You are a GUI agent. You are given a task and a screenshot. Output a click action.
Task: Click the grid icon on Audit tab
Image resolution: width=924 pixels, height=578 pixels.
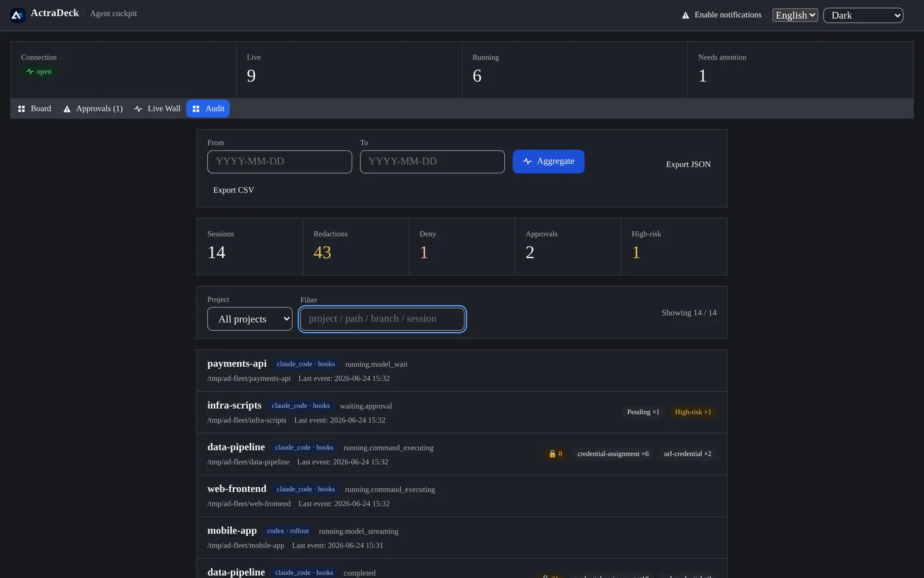tap(196, 109)
